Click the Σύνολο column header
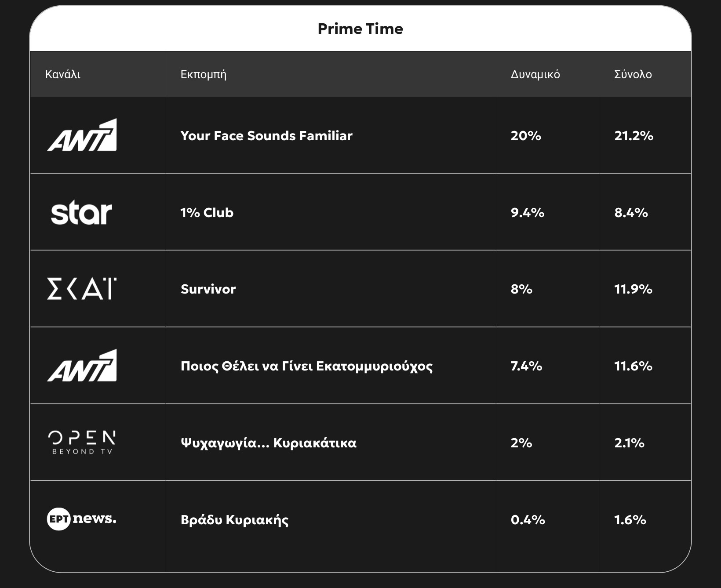 [633, 74]
